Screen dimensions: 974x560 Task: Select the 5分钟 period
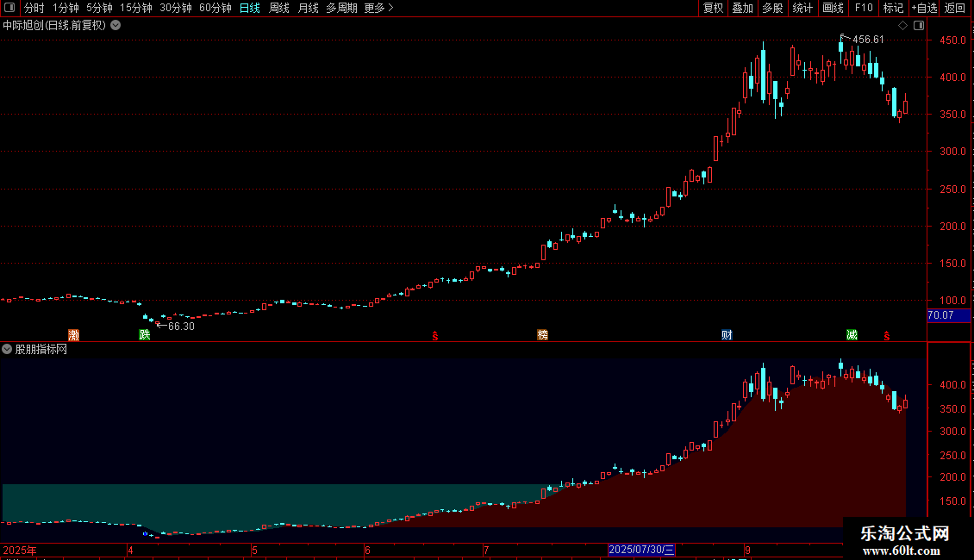[99, 8]
